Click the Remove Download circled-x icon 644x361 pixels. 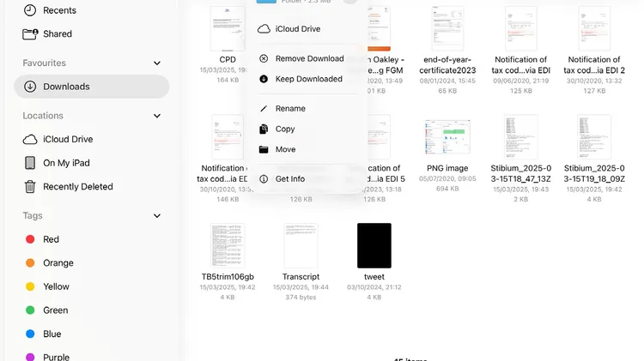tap(264, 58)
